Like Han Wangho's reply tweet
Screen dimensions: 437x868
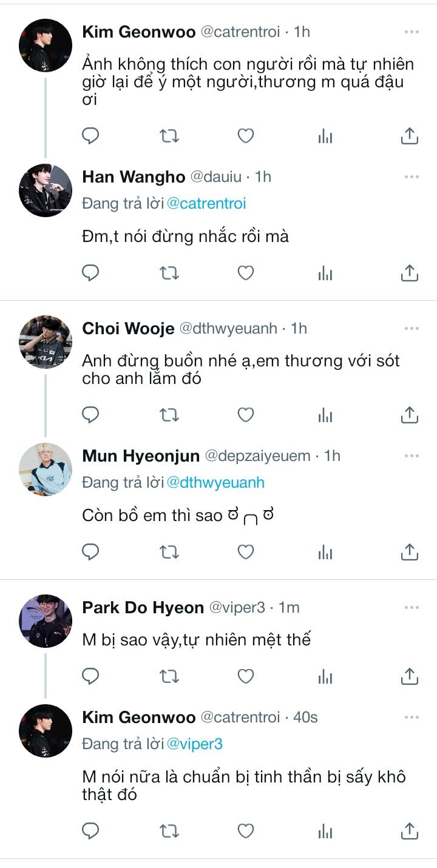pyautogui.click(x=245, y=274)
